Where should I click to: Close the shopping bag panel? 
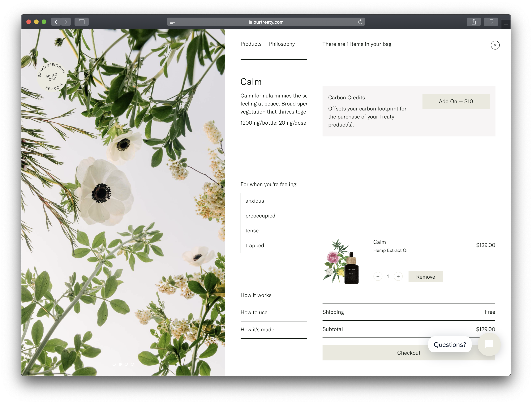495,45
